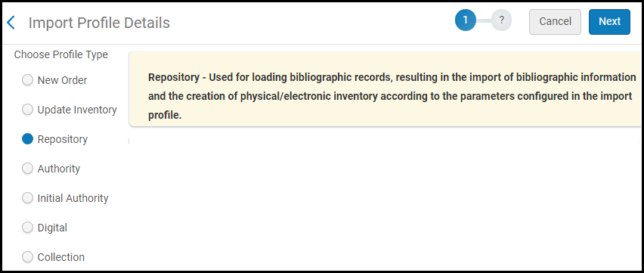Go back using the left chevron arrow
Image resolution: width=644 pixels, height=273 pixels.
[x=11, y=23]
